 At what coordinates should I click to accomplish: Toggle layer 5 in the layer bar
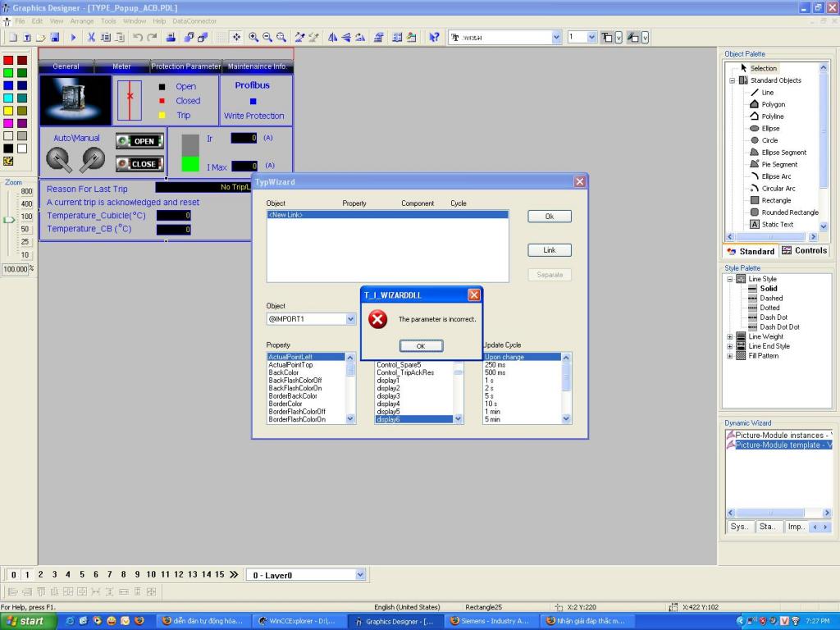click(82, 575)
